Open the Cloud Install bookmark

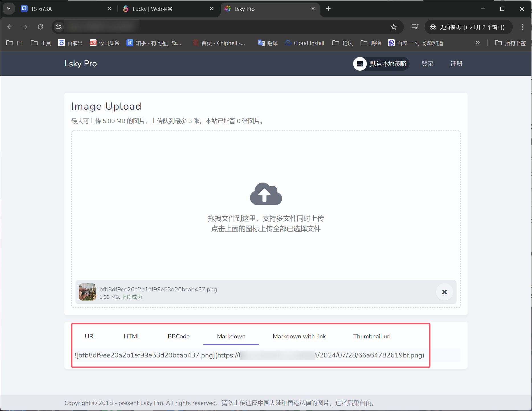(x=304, y=43)
